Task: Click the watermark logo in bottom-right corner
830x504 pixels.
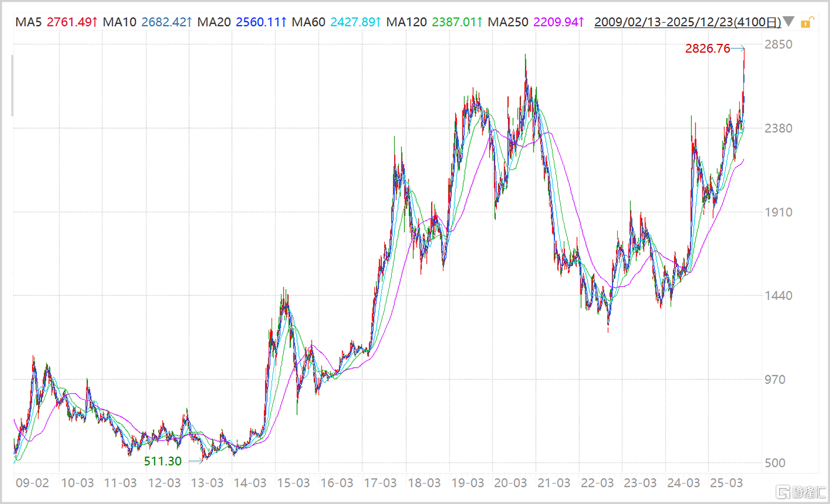Action: click(x=800, y=492)
